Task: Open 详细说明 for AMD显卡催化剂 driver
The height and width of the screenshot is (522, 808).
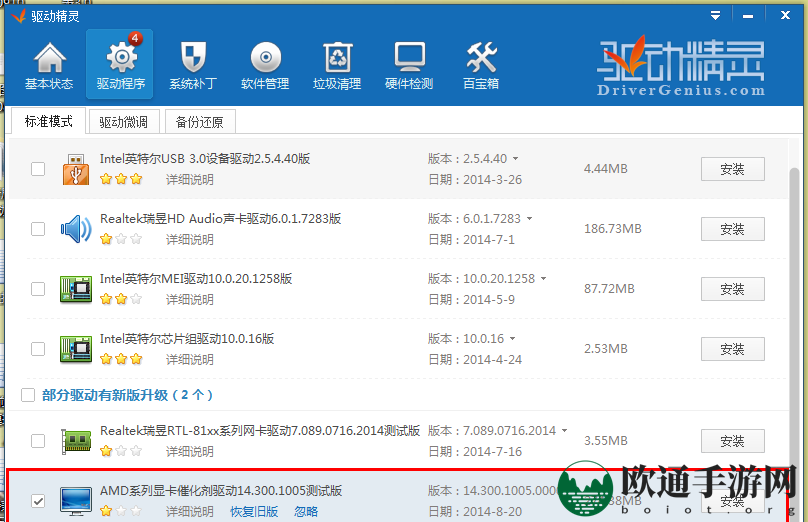Action: [190, 512]
